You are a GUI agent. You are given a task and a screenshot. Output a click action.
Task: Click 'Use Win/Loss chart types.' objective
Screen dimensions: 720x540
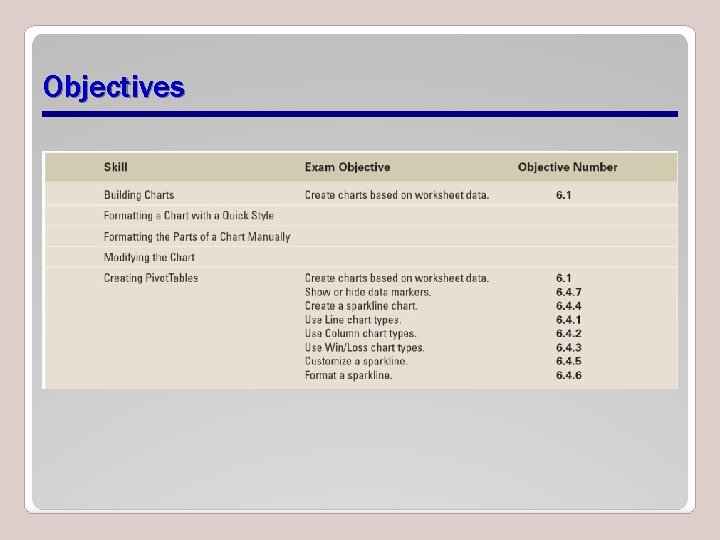(x=365, y=348)
